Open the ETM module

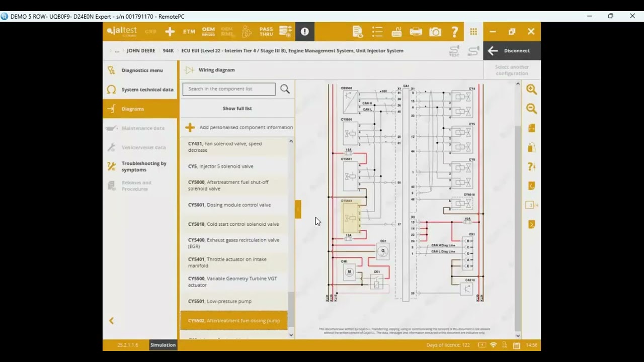189,32
